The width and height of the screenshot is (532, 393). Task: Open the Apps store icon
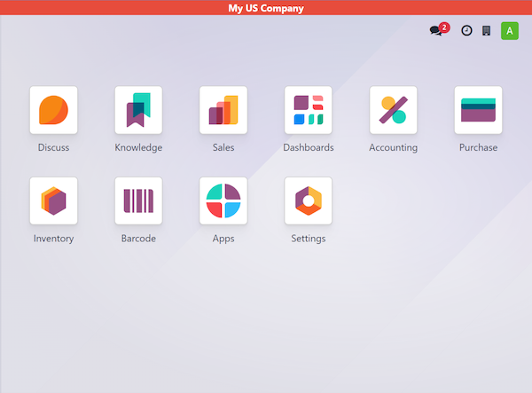pyautogui.click(x=223, y=200)
